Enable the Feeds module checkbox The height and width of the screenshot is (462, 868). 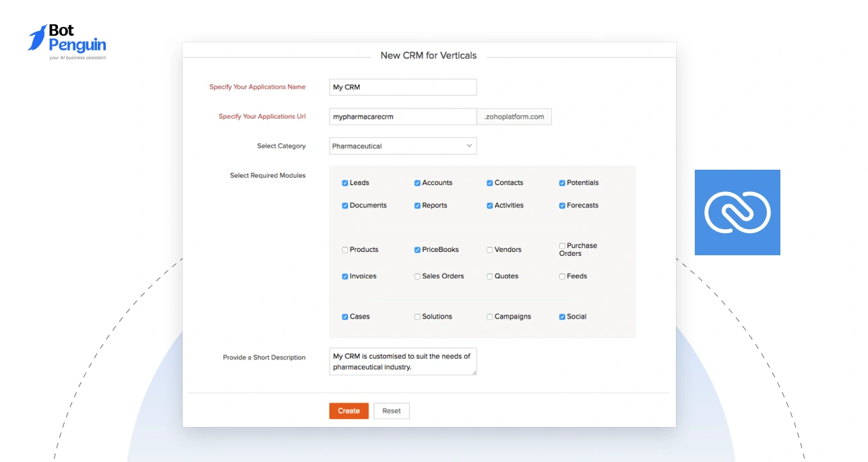pyautogui.click(x=562, y=277)
